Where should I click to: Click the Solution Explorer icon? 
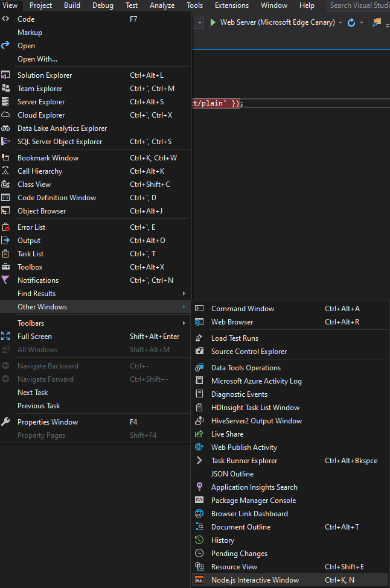[x=6, y=75]
